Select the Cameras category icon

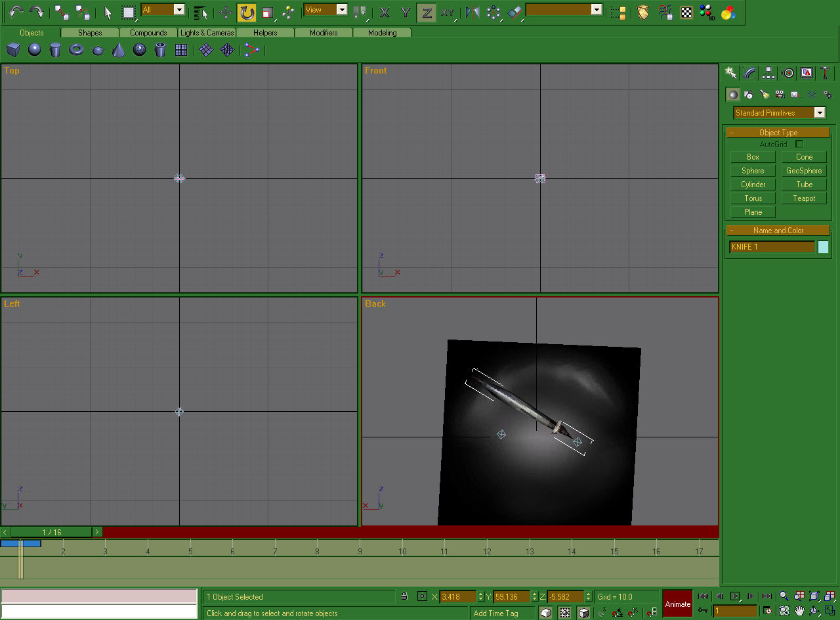click(x=780, y=95)
